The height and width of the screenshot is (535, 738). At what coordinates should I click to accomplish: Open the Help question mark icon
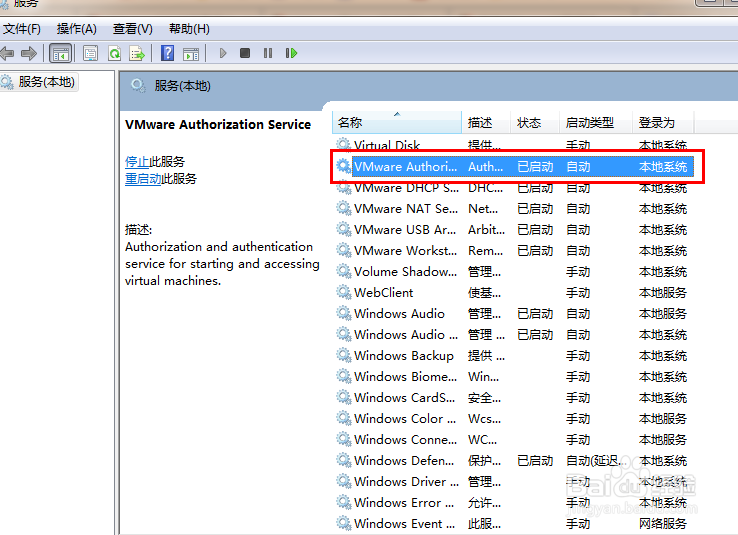(x=167, y=53)
